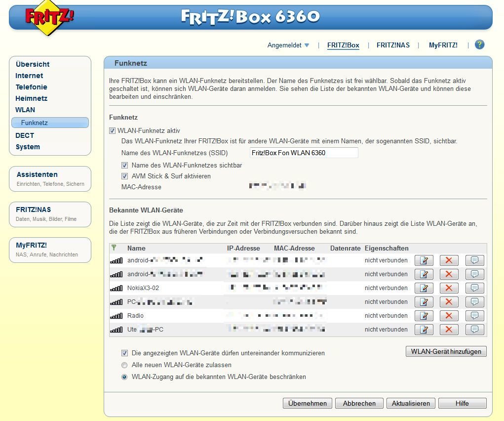
Task: Open the Internet menu section
Action: pyautogui.click(x=29, y=76)
